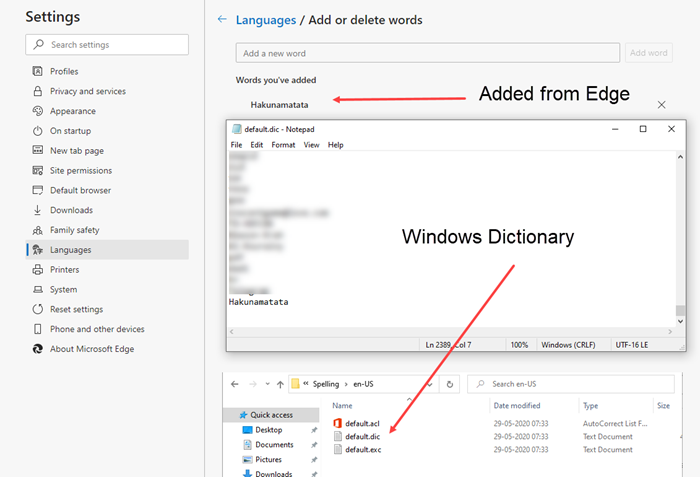This screenshot has height=477, width=700.
Task: Click the Quick access star icon
Action: pyautogui.click(x=243, y=415)
